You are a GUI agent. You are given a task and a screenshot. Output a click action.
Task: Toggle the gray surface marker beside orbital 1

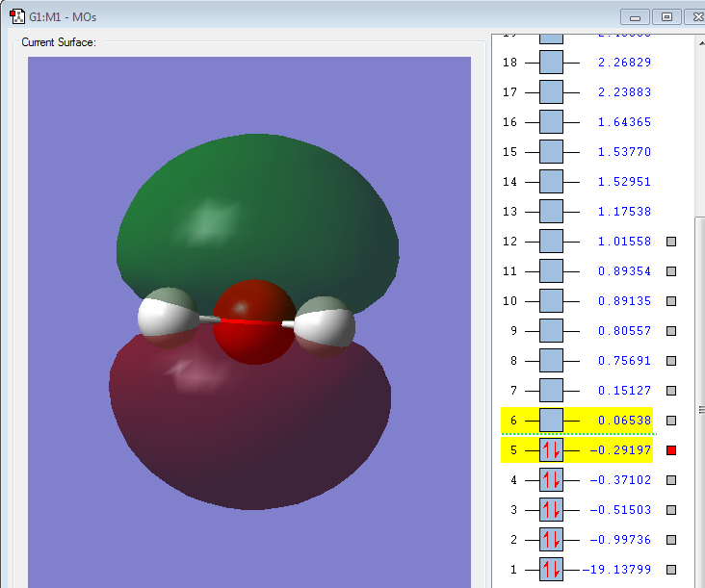pos(671,570)
